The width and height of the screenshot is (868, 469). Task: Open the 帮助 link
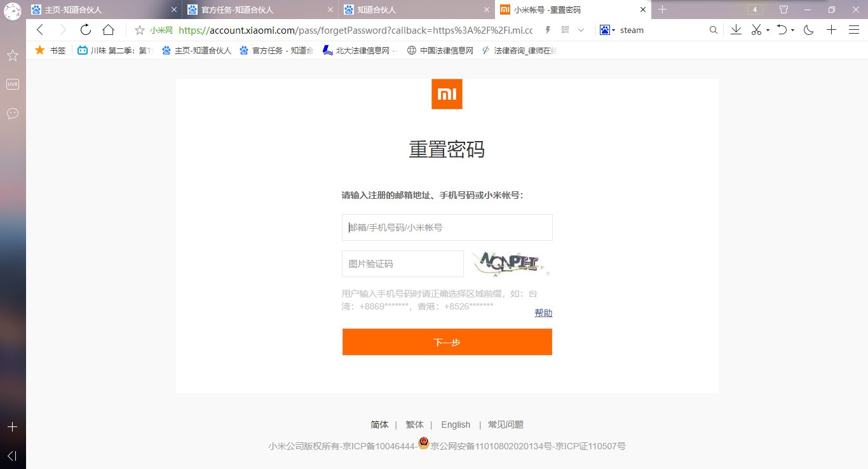[x=543, y=312]
